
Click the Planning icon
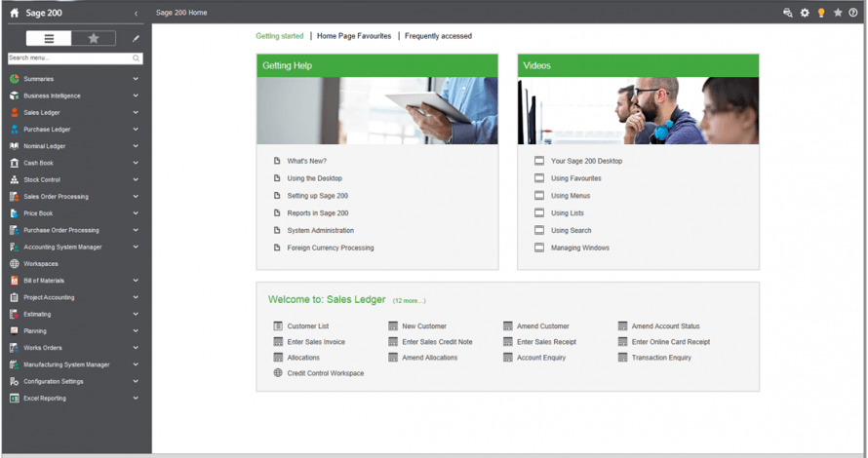tap(15, 331)
